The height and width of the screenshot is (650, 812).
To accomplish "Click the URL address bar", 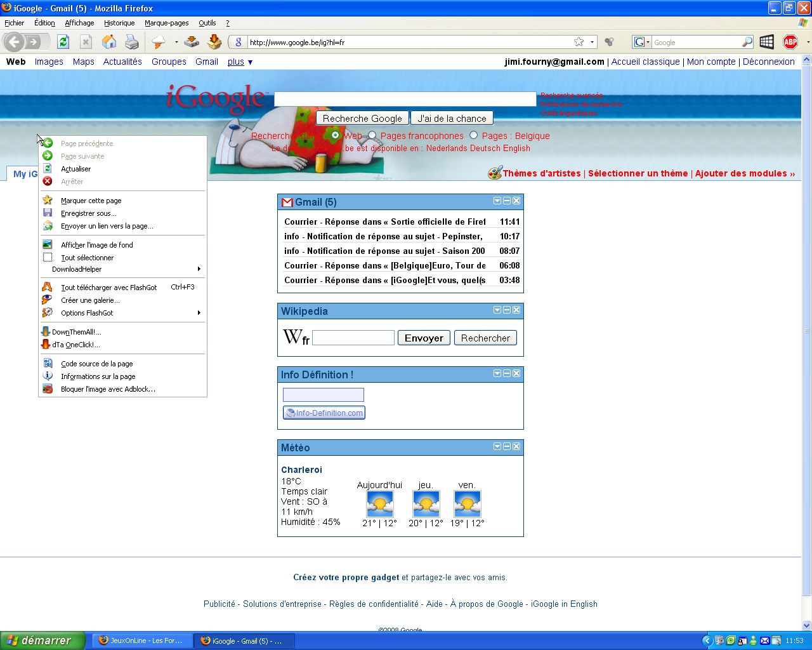I will click(409, 42).
